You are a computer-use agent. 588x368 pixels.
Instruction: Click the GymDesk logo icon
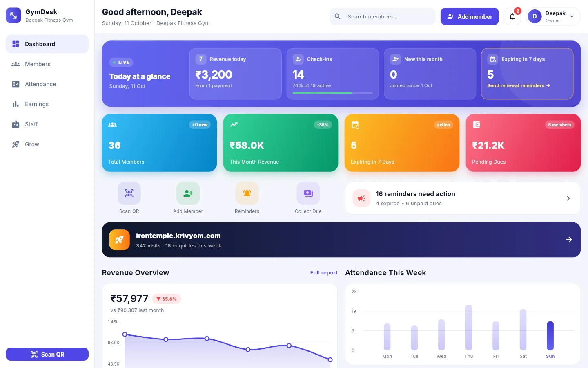point(13,16)
